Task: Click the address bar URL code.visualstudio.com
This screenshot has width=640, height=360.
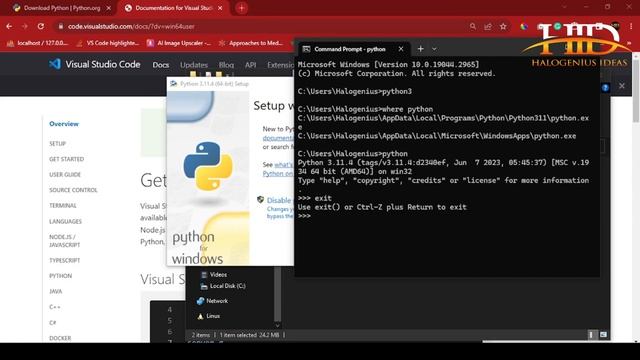Action: pos(131,27)
